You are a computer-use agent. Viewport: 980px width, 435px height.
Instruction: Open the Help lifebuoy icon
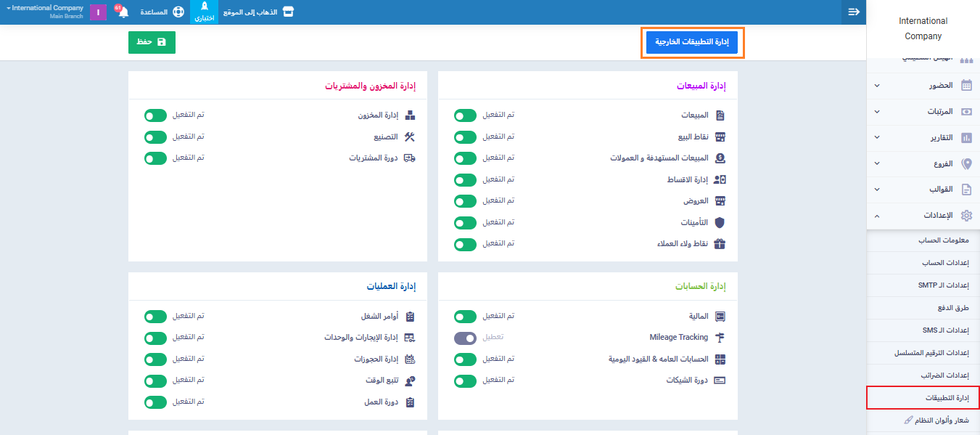coord(178,12)
